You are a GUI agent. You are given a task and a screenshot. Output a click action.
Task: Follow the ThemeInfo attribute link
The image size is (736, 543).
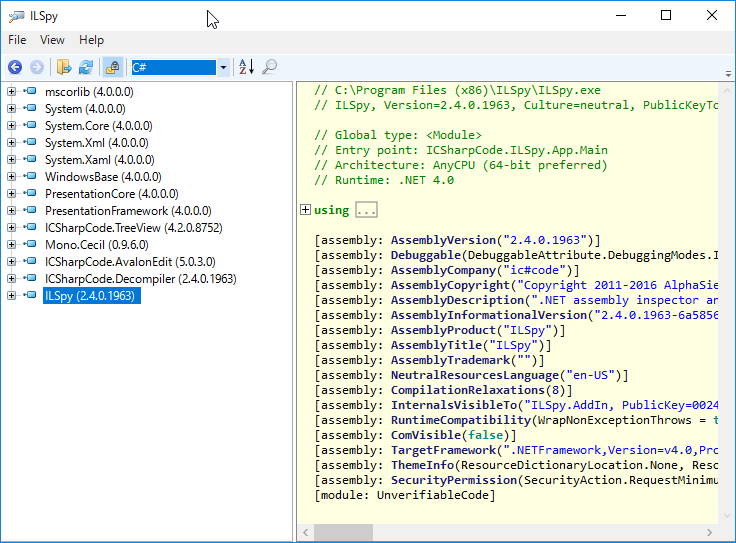422,466
